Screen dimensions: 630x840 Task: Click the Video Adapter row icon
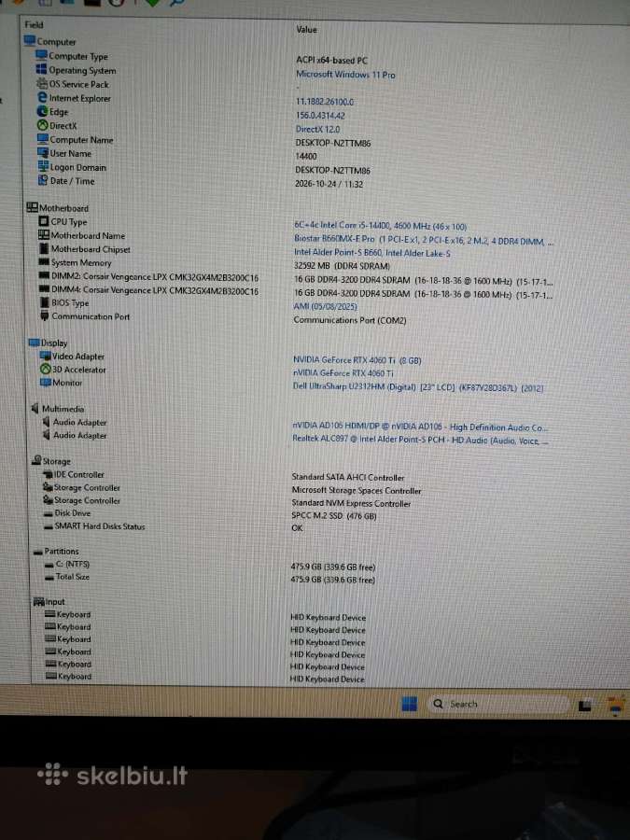46,356
